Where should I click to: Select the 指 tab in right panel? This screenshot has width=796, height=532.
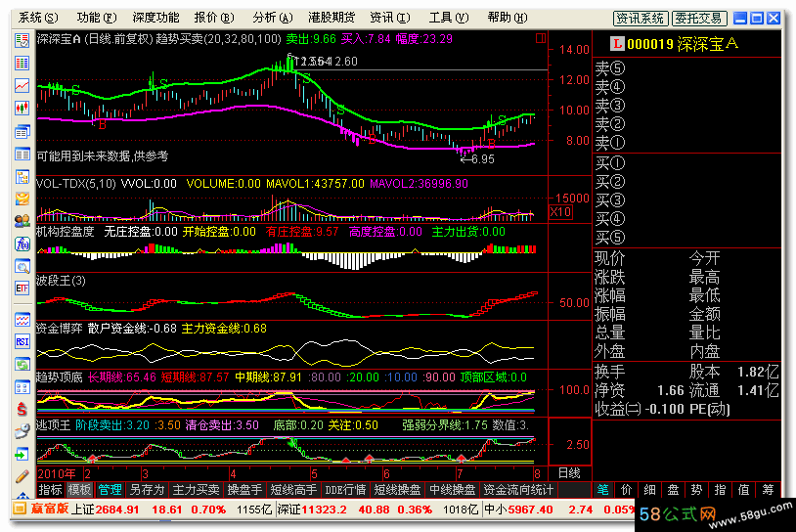(720, 489)
